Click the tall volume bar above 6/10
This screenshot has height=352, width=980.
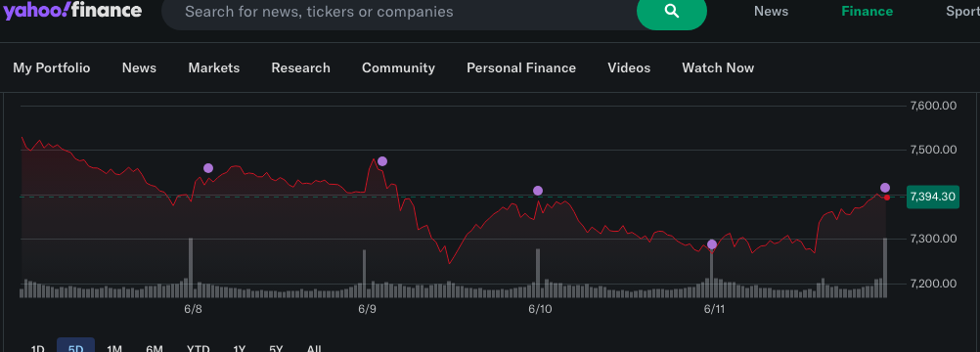coord(538,273)
